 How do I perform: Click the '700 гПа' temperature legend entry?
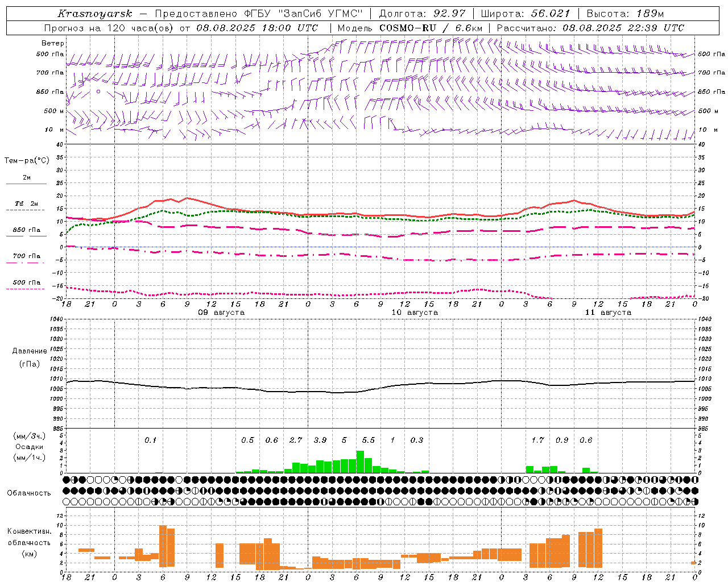click(27, 256)
